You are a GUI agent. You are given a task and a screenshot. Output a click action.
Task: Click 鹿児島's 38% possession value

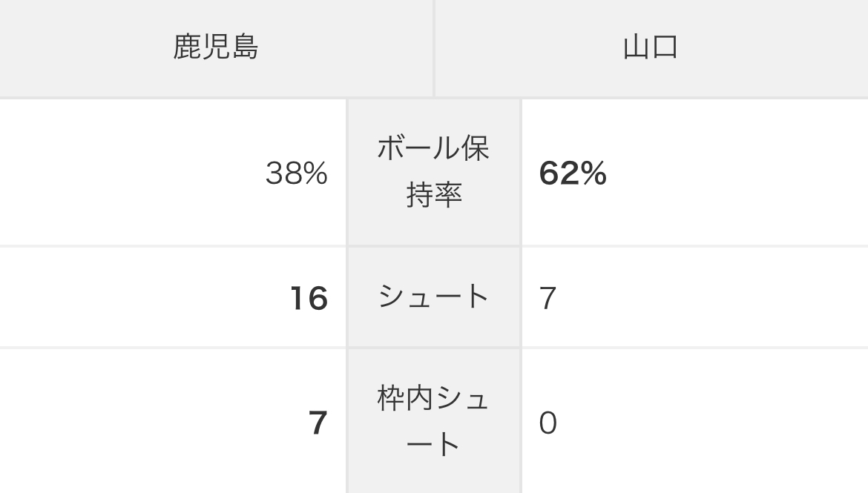pyautogui.click(x=297, y=173)
